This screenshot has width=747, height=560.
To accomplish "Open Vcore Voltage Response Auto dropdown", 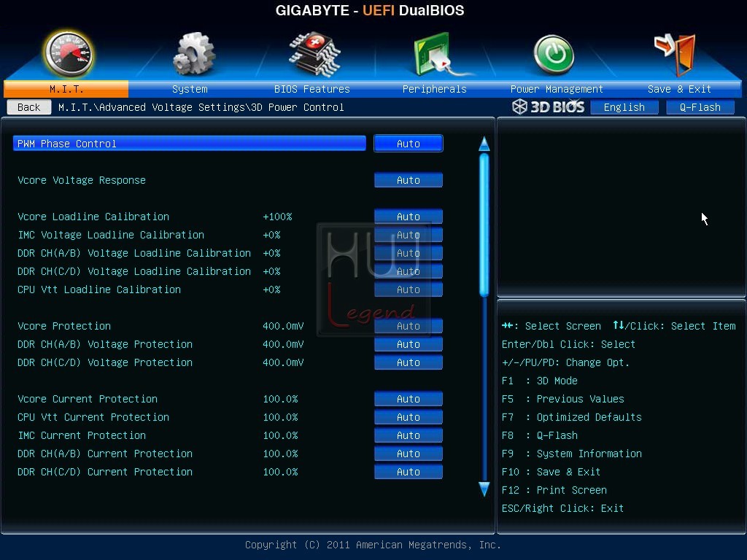I will (x=409, y=180).
